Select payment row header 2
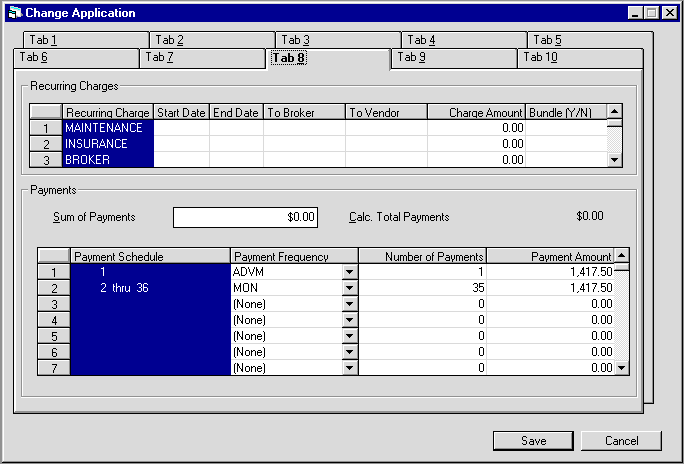 [54, 288]
